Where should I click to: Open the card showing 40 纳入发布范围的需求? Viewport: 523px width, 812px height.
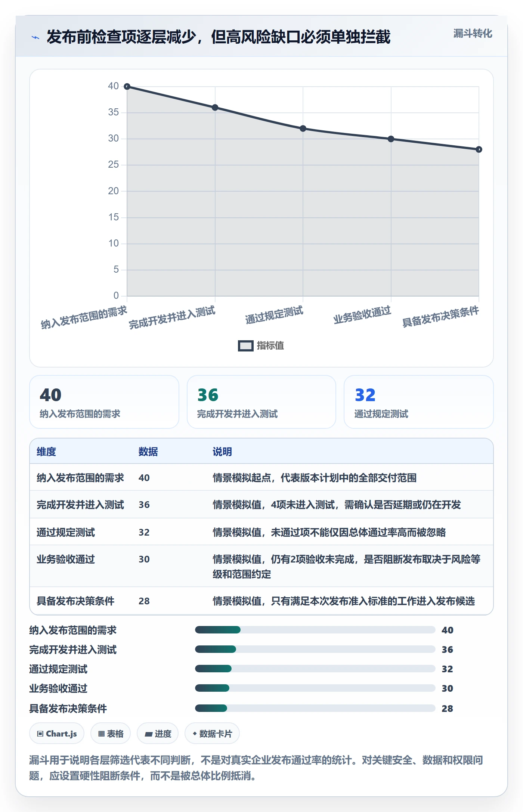[x=104, y=402]
